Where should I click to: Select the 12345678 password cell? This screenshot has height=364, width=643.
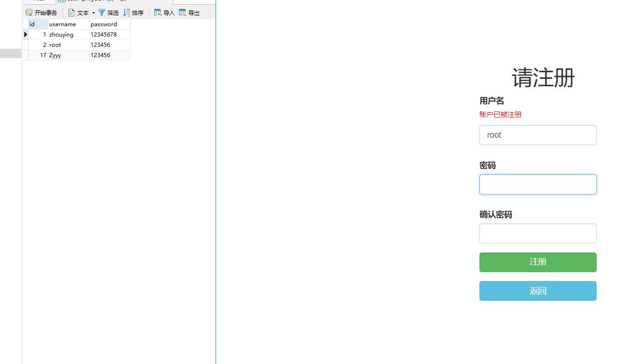click(x=110, y=35)
